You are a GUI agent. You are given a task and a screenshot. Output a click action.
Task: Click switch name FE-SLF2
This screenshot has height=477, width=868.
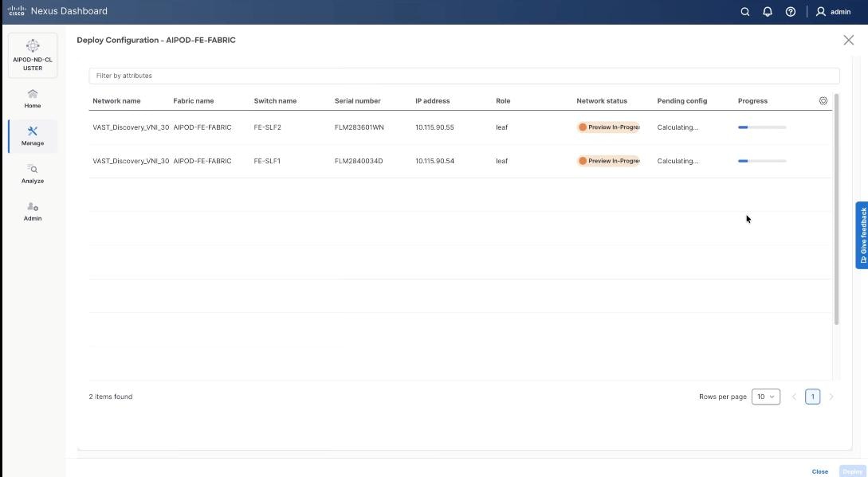[267, 127]
